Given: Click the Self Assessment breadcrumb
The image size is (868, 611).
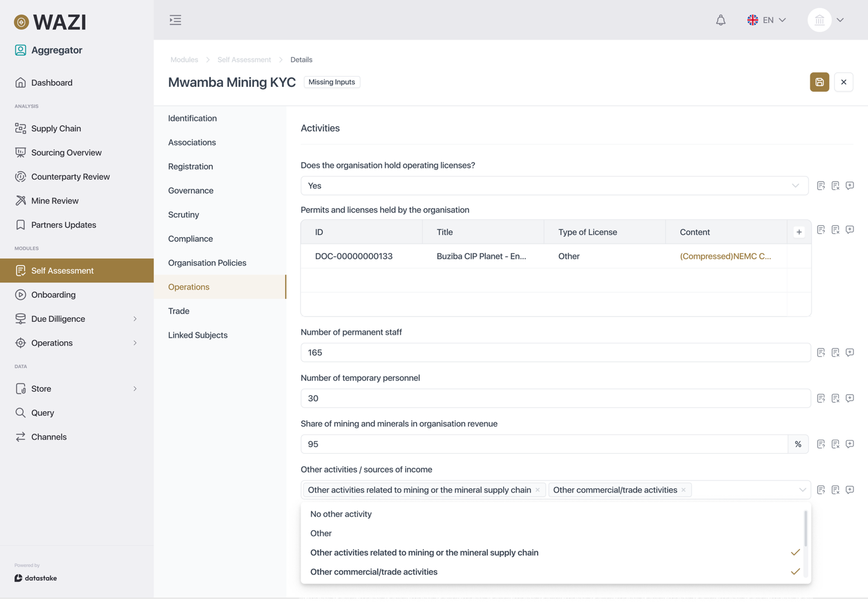Looking at the screenshot, I should (244, 60).
